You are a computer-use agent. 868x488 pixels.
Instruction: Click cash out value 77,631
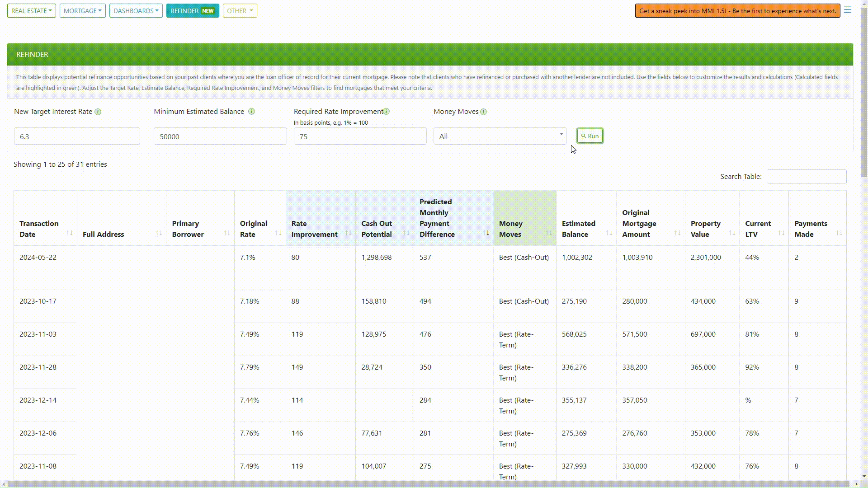pyautogui.click(x=372, y=433)
